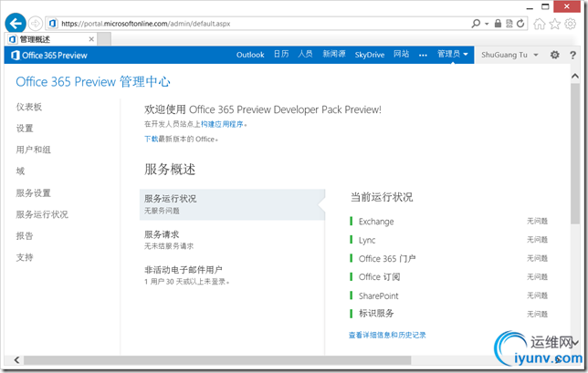Open a new blank browser tab
This screenshot has height=373, width=588.
click(x=104, y=39)
